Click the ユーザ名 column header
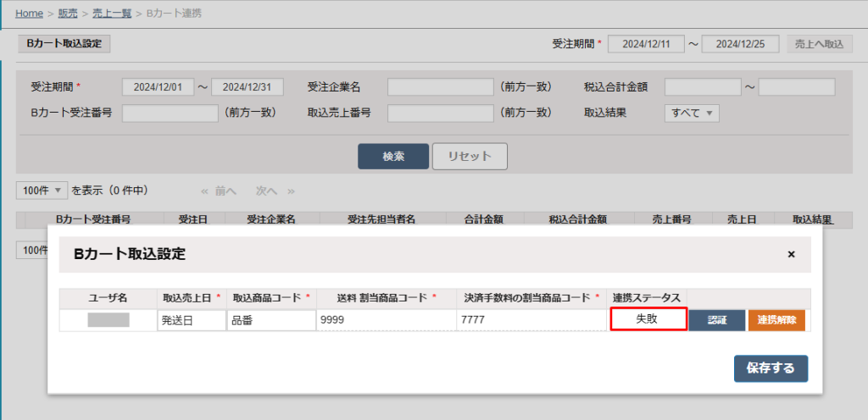The image size is (868, 420). (108, 298)
